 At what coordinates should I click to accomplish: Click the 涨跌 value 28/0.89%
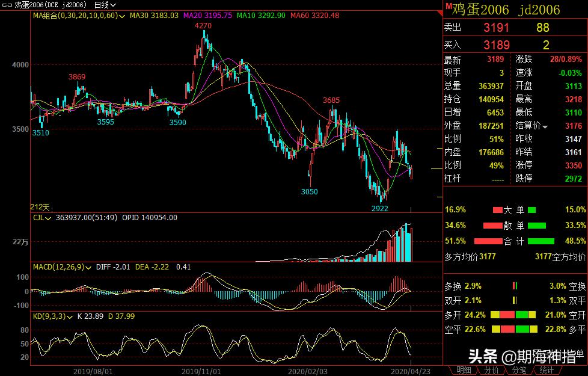(x=566, y=60)
